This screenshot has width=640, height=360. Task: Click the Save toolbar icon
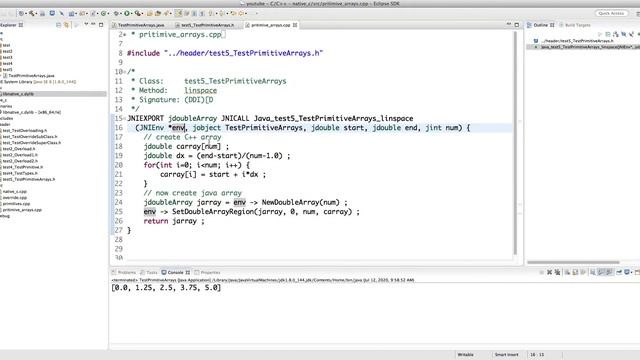[42, 13]
